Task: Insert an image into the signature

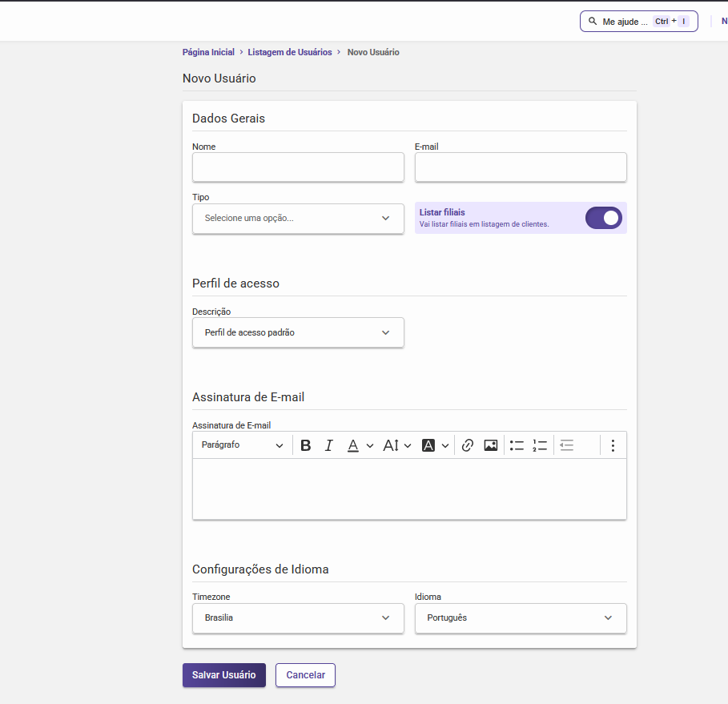Action: 491,446
